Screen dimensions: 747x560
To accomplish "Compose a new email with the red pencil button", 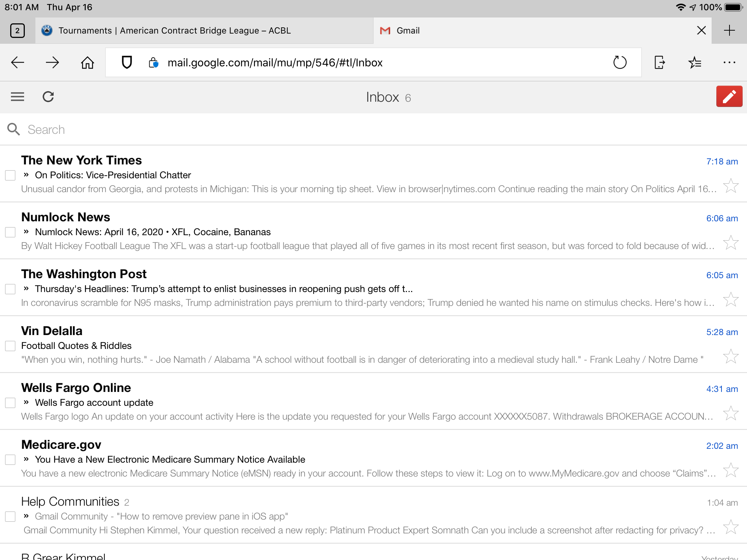I will click(x=729, y=97).
